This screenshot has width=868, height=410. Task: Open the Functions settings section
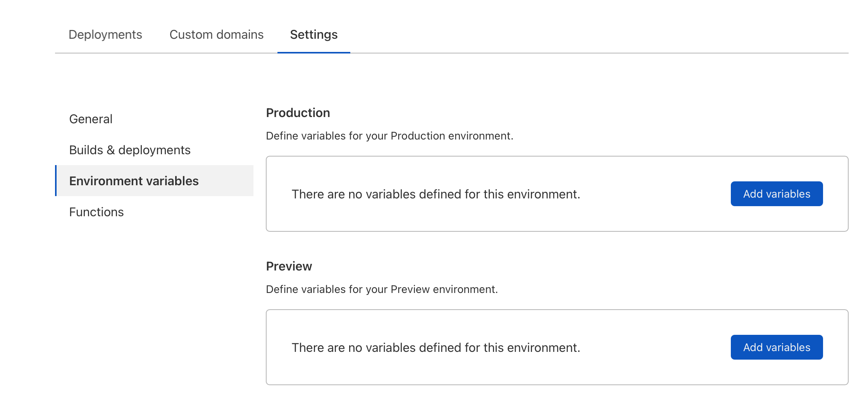click(96, 212)
